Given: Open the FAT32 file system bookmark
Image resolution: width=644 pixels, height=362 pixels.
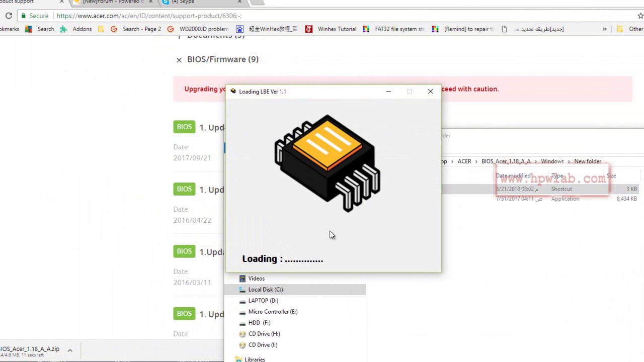Looking at the screenshot, I should (x=394, y=29).
